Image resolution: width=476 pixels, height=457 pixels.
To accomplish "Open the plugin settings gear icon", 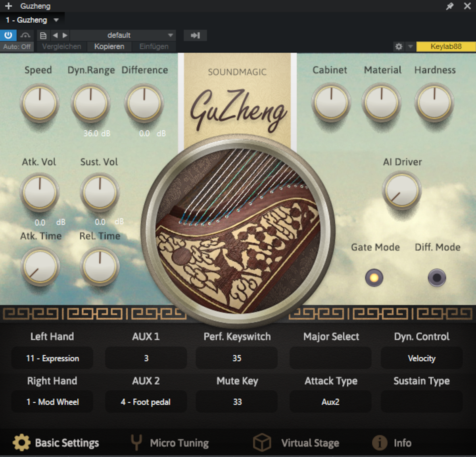I will tap(399, 46).
